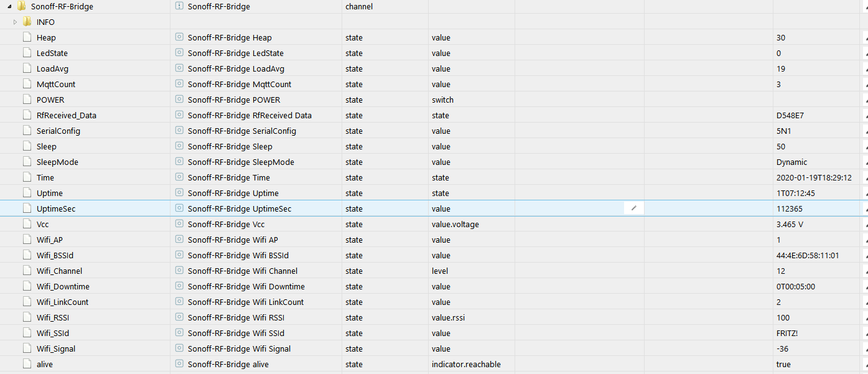Click state icon before Sonoff-RF-Bridge Wifi AP name
Image resolution: width=868 pixels, height=374 pixels.
pyautogui.click(x=180, y=240)
